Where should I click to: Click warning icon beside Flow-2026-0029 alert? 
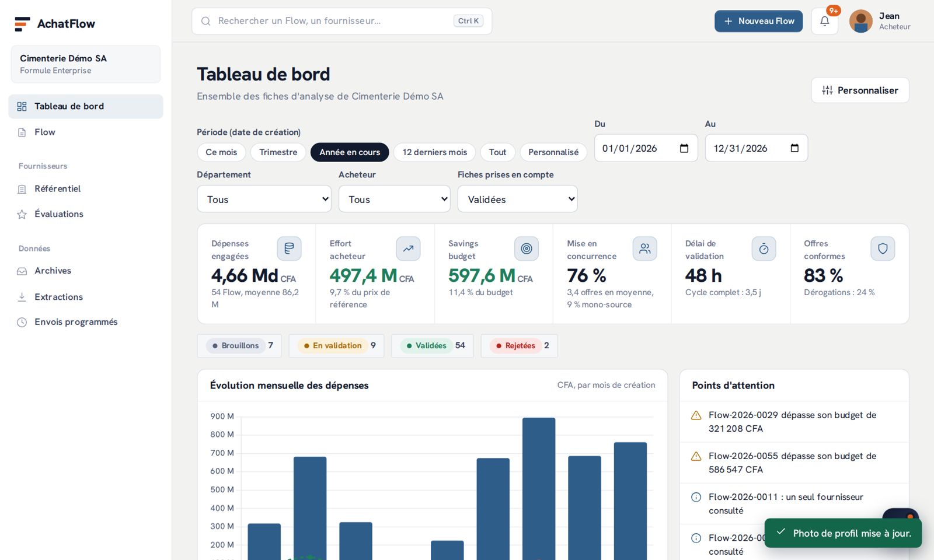[x=696, y=415]
